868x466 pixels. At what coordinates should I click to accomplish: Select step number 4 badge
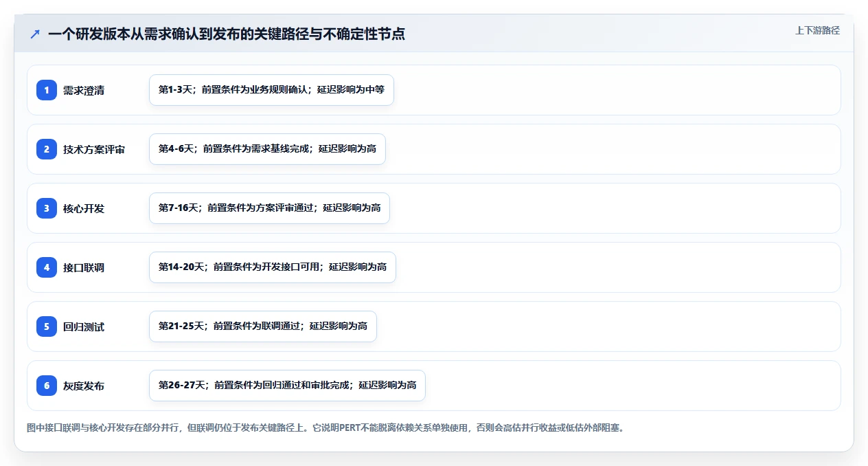pyautogui.click(x=47, y=267)
